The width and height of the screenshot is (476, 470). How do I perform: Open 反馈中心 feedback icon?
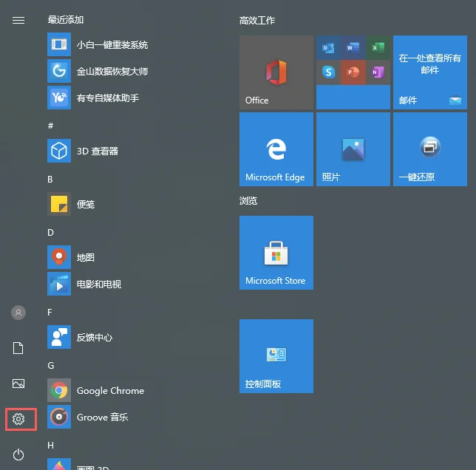59,337
